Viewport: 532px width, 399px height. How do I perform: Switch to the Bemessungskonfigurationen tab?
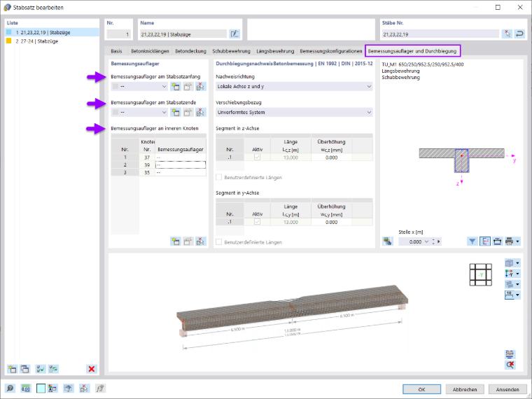click(x=331, y=51)
